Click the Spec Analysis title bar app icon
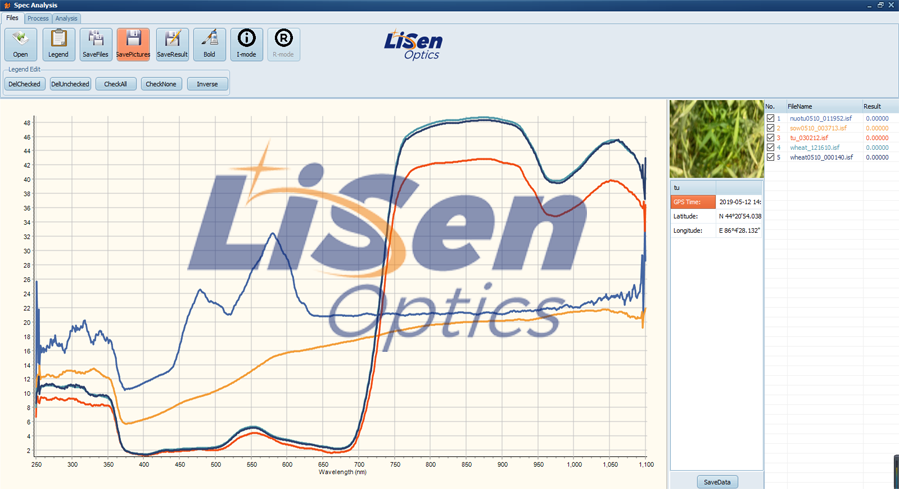Image resolution: width=900 pixels, height=489 pixels. (7, 5)
